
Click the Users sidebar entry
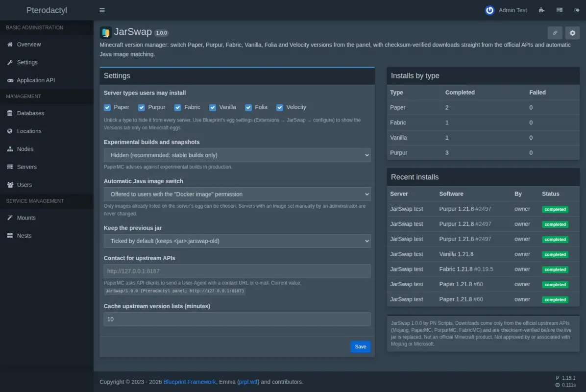47,185
